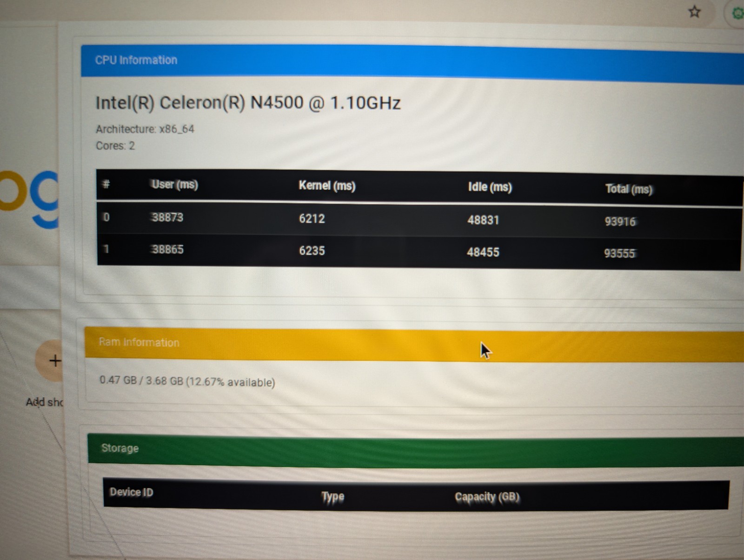Click the 'Total (ms)' column header
Image resolution: width=744 pixels, height=560 pixels.
tap(629, 189)
